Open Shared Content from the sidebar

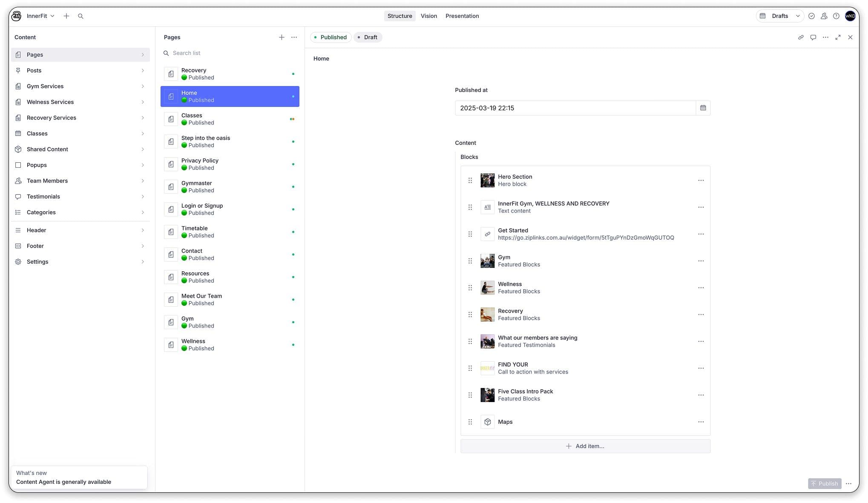pos(47,149)
